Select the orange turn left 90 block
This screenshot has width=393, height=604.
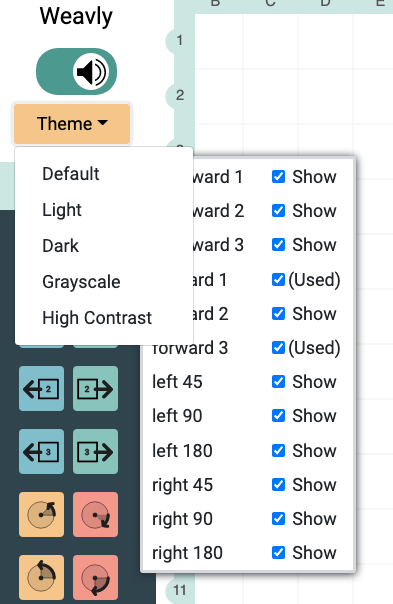click(x=41, y=577)
